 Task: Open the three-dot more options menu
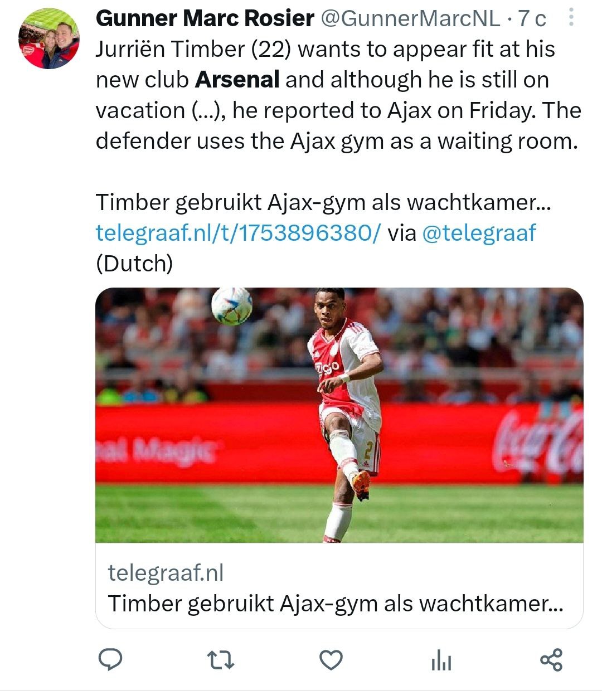[x=571, y=19]
